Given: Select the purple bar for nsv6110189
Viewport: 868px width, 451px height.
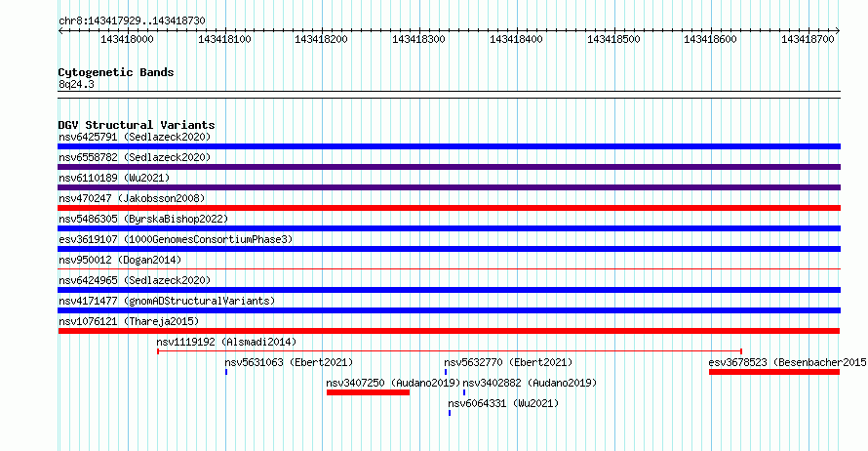Looking at the screenshot, I should pos(449,187).
